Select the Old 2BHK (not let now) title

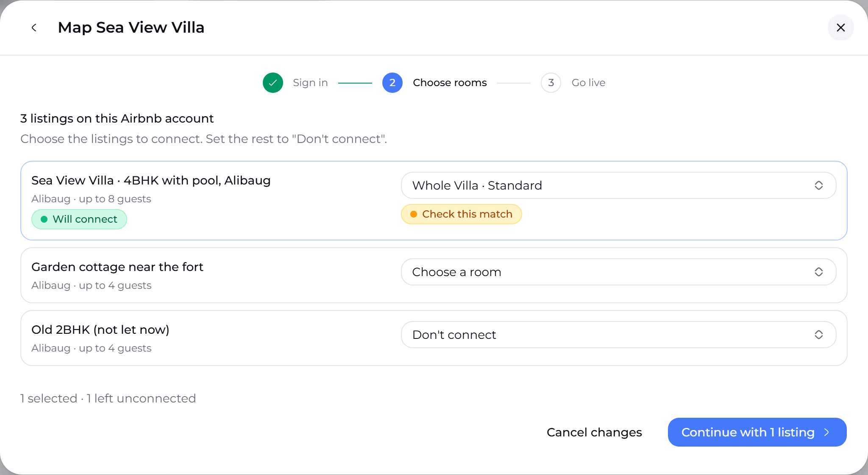click(x=100, y=330)
